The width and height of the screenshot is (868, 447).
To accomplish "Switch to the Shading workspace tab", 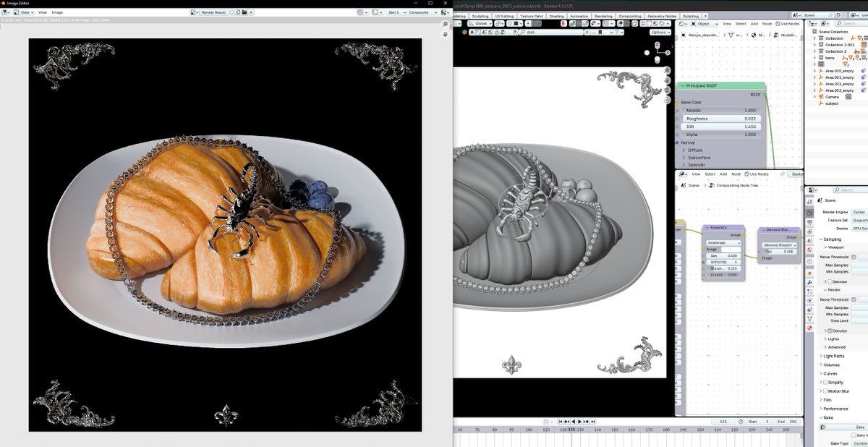I will 556,16.
